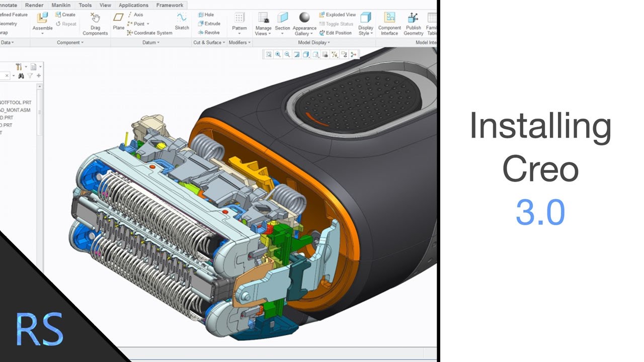Expand the Model Display group
This screenshot has width=644, height=362.
[314, 42]
